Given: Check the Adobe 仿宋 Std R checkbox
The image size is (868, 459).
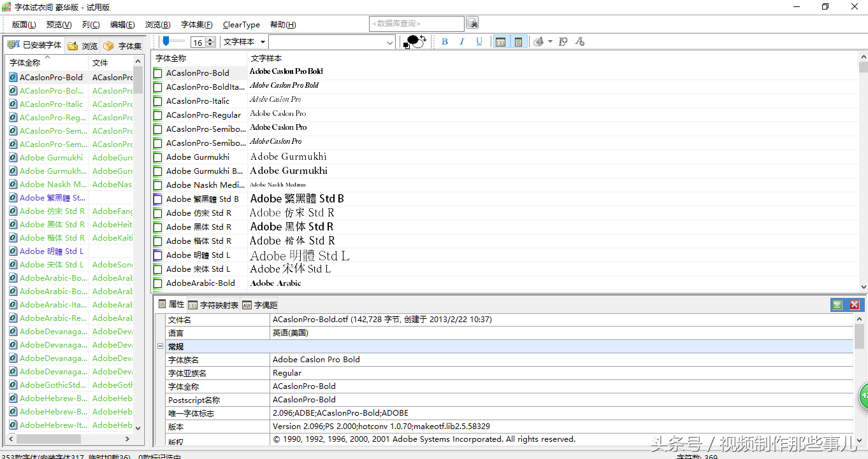Looking at the screenshot, I should pyautogui.click(x=158, y=213).
